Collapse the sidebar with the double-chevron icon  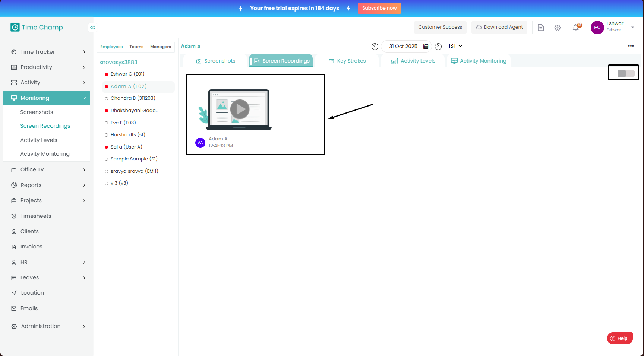coord(92,28)
